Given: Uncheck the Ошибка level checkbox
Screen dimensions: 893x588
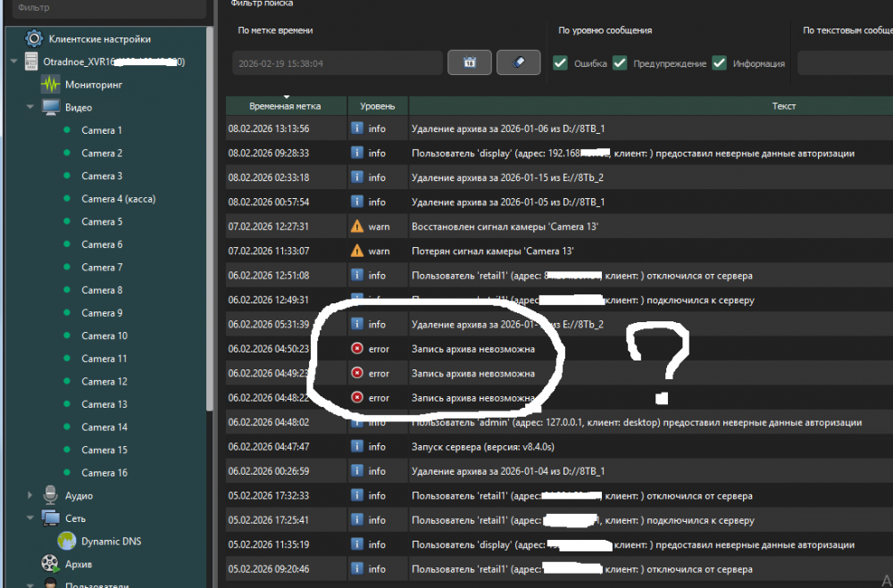Looking at the screenshot, I should [x=560, y=63].
